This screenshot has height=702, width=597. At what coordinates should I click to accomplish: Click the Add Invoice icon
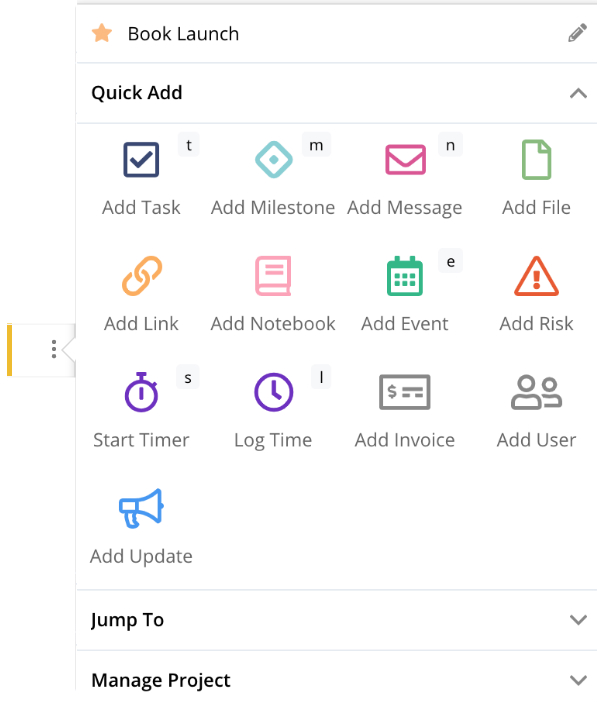[405, 392]
